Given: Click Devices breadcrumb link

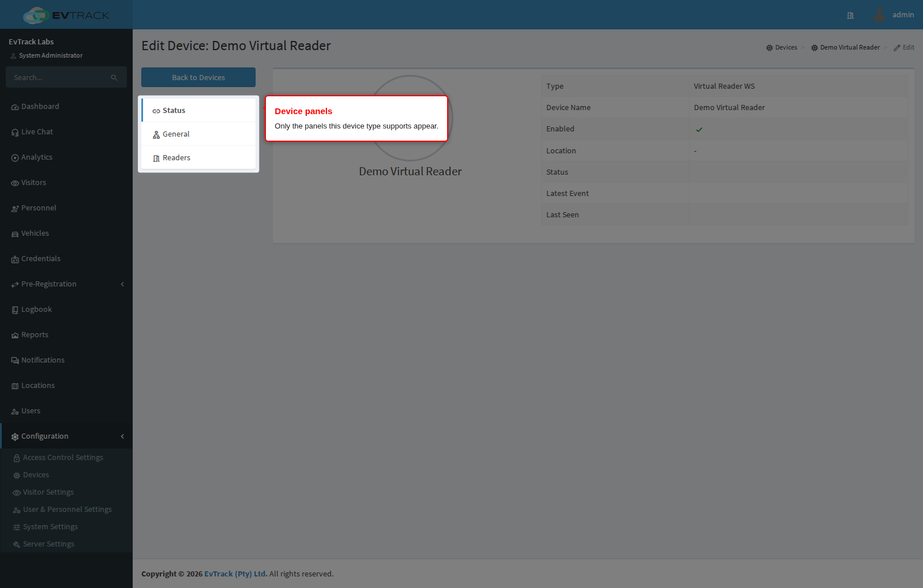Looking at the screenshot, I should [782, 47].
